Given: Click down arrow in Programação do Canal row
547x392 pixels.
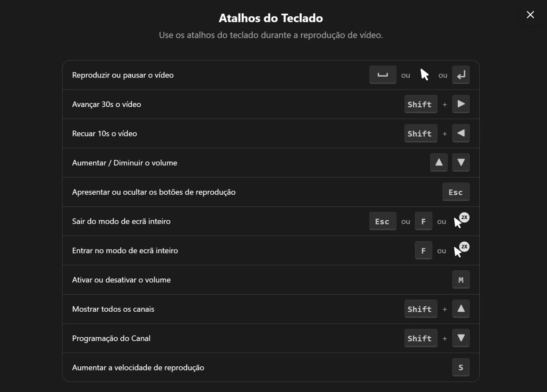Looking at the screenshot, I should pyautogui.click(x=461, y=338).
